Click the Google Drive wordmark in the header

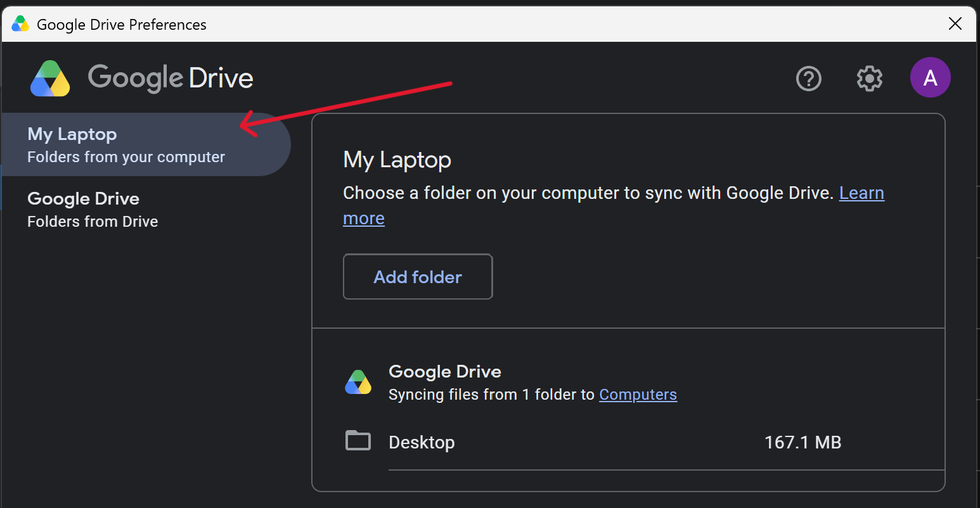[x=171, y=78]
